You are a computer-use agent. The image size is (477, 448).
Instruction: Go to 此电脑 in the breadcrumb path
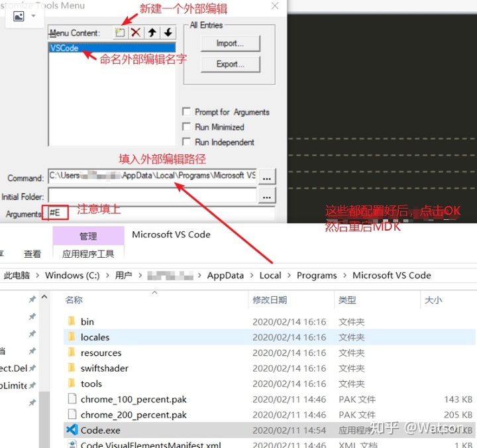click(17, 276)
